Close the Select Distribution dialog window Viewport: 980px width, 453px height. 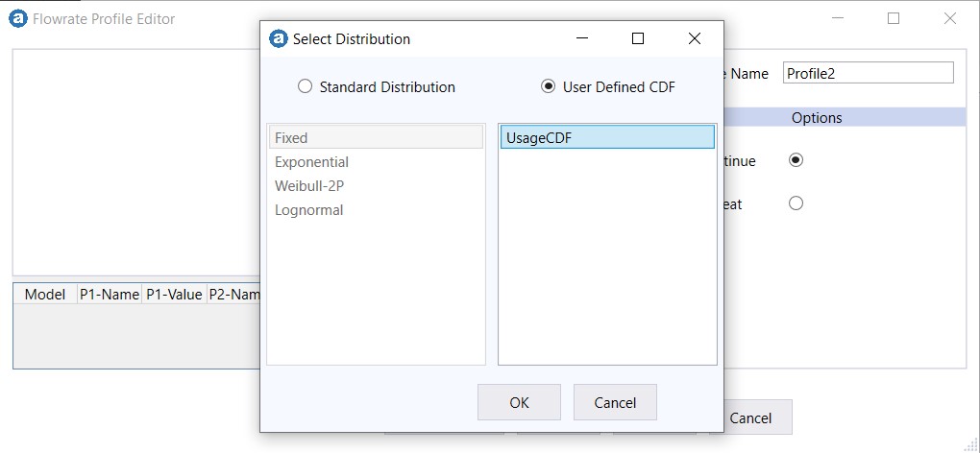(695, 39)
